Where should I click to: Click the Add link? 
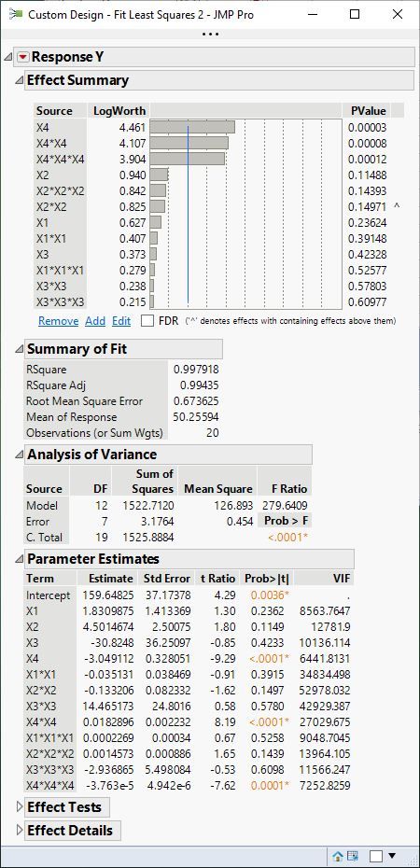point(95,320)
